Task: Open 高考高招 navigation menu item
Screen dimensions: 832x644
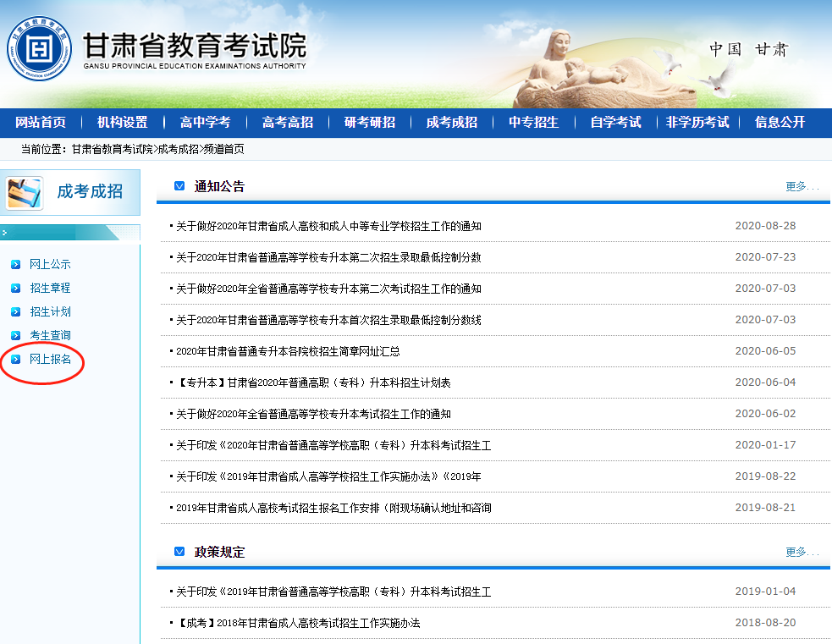Action: 288,123
